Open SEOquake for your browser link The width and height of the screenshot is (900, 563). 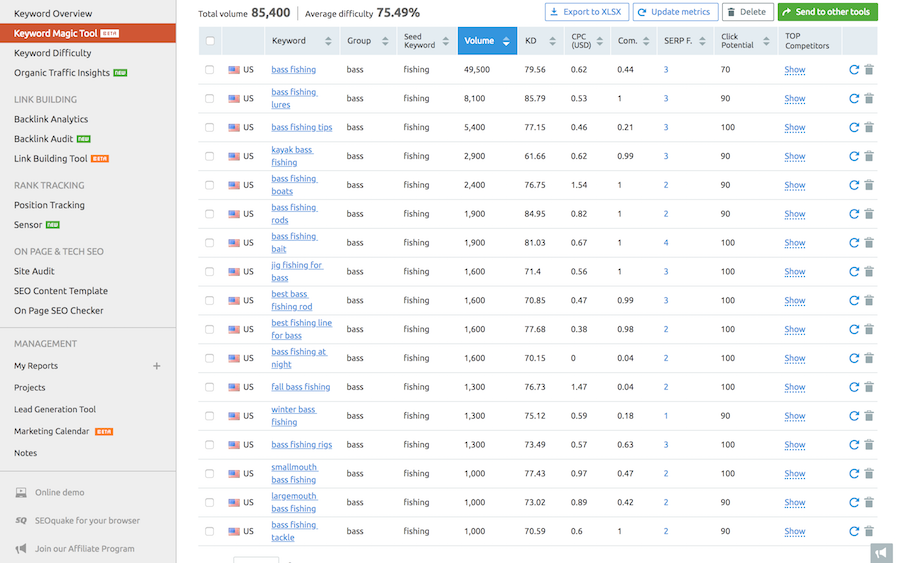pos(87,521)
